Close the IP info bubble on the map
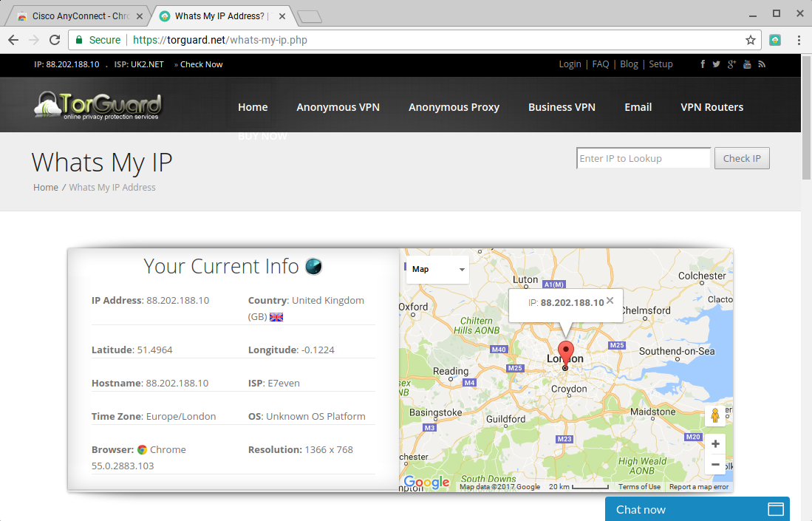This screenshot has height=521, width=812. click(x=610, y=300)
